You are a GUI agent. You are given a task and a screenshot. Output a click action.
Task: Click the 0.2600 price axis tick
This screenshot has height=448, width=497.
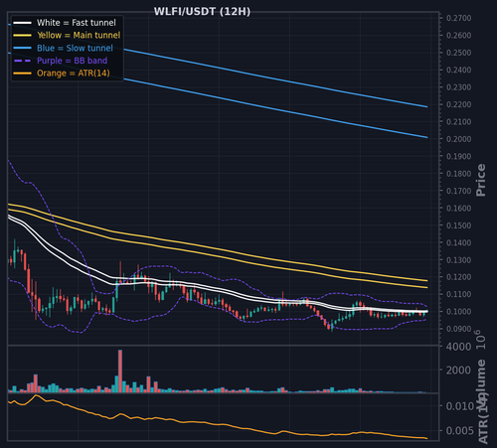point(459,36)
